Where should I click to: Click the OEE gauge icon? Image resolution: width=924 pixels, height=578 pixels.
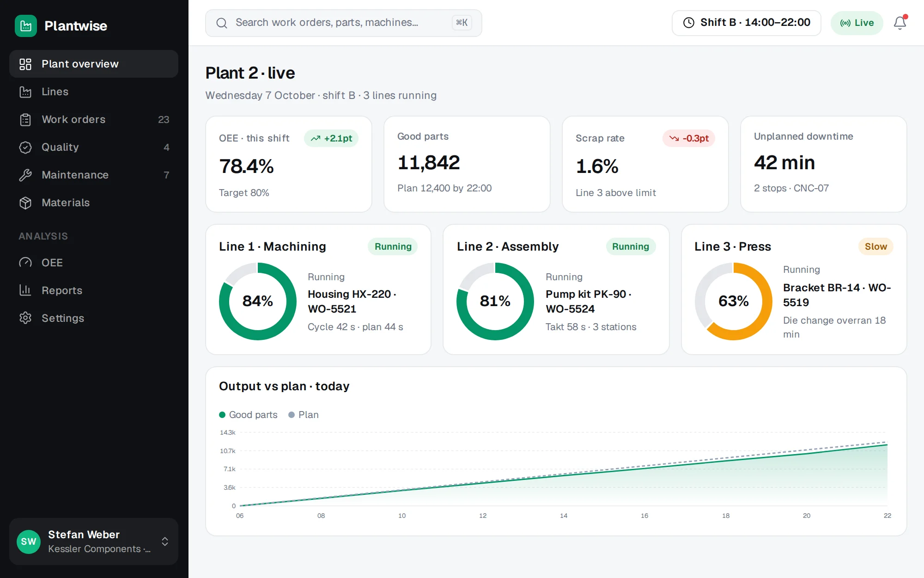coord(25,263)
